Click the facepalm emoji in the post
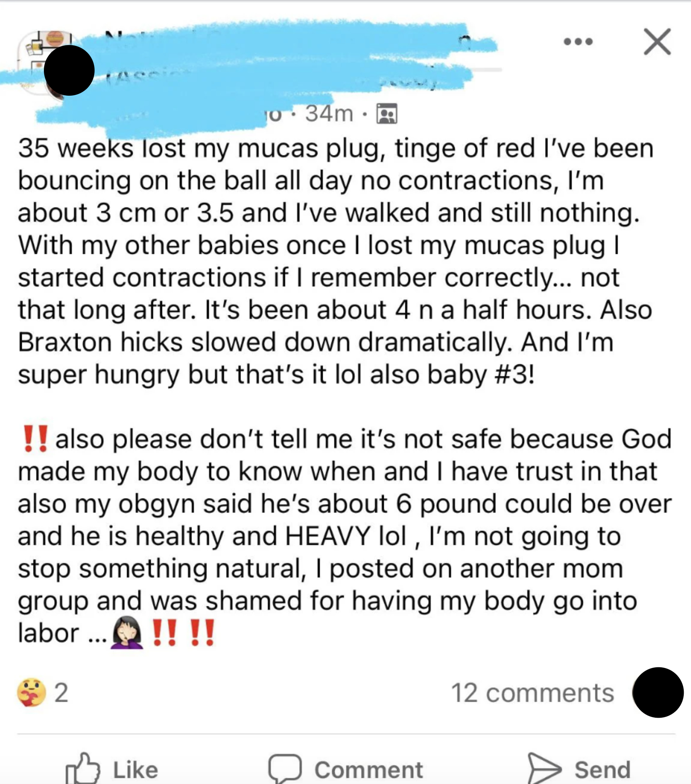The height and width of the screenshot is (784, 691). click(127, 632)
